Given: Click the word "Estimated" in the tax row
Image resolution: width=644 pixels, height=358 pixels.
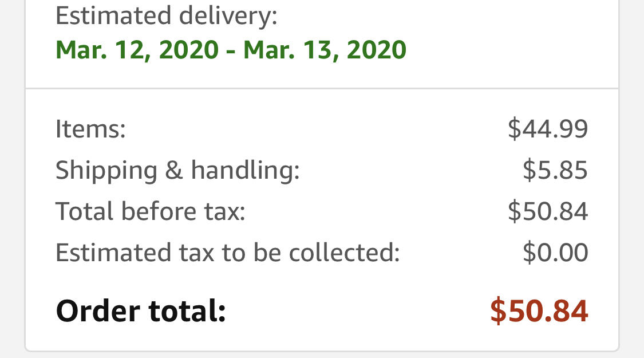Looking at the screenshot, I should click(113, 253).
